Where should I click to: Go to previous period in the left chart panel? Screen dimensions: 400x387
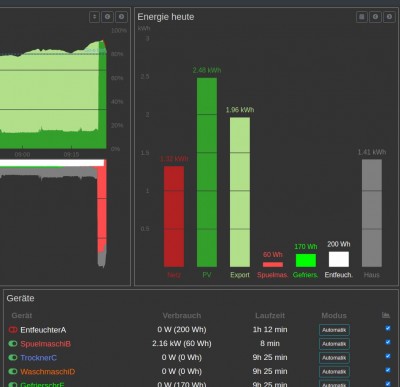point(107,17)
